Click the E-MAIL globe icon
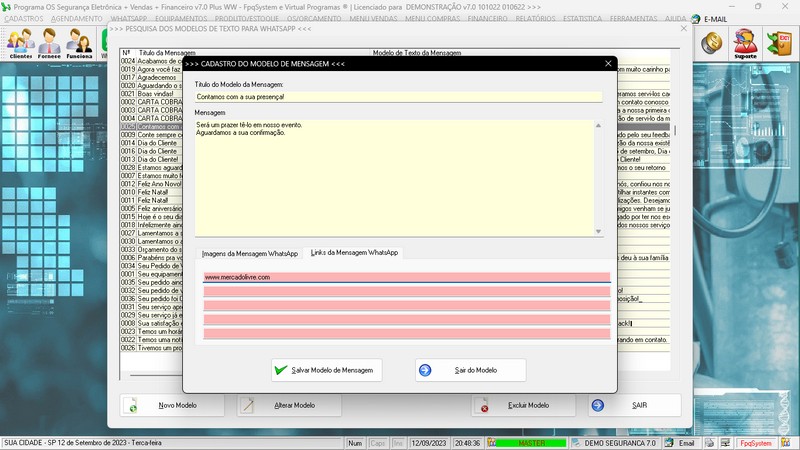The height and width of the screenshot is (450, 800). [695, 19]
